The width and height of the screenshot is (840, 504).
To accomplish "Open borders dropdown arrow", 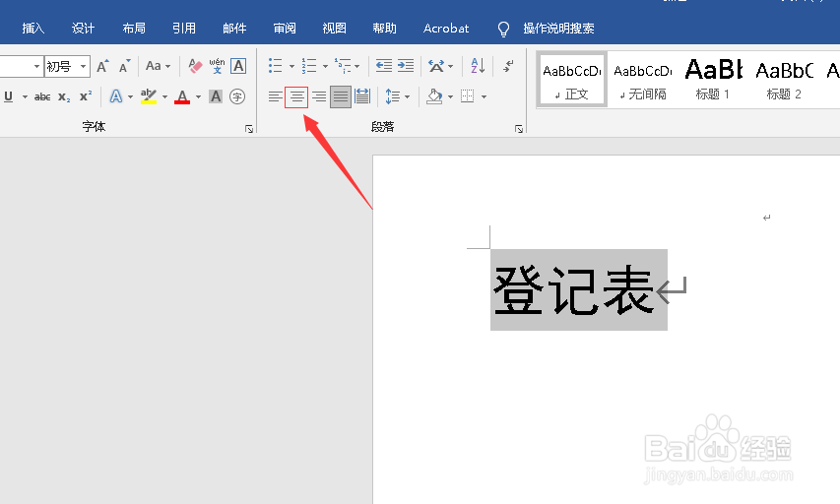I will tap(484, 96).
